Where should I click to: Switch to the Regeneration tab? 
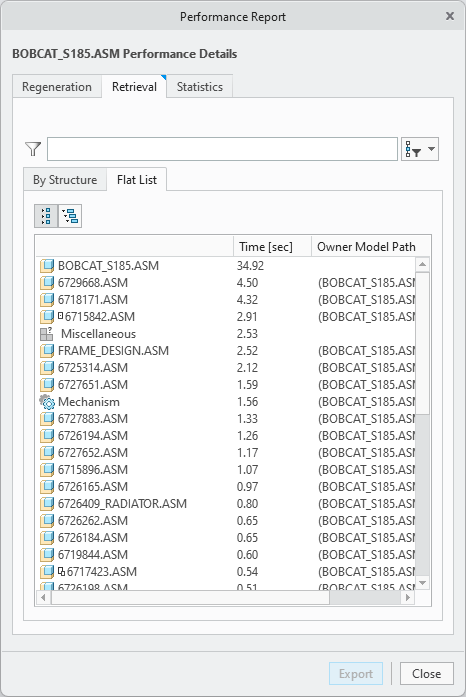pyautogui.click(x=57, y=87)
